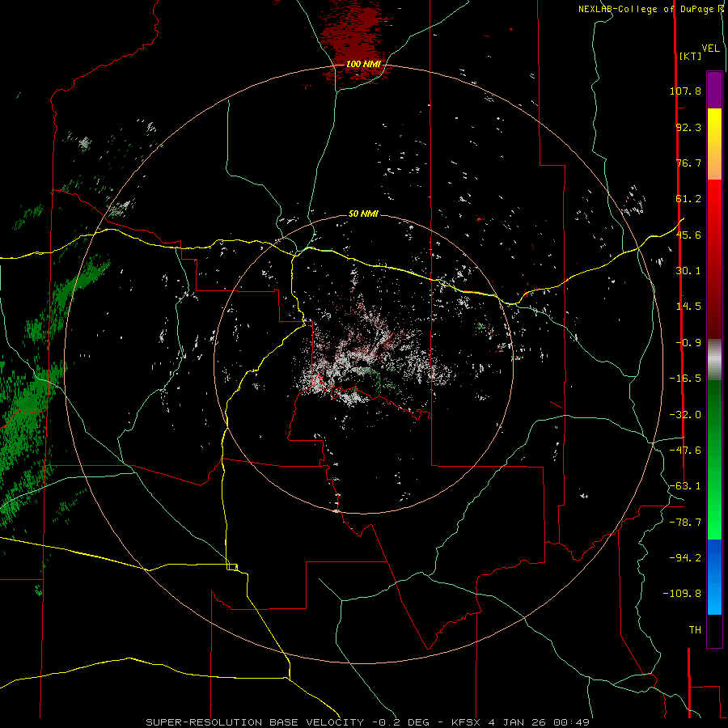Image resolution: width=728 pixels, height=728 pixels.
Task: Click the -47.6 scale value
Action: tap(685, 451)
